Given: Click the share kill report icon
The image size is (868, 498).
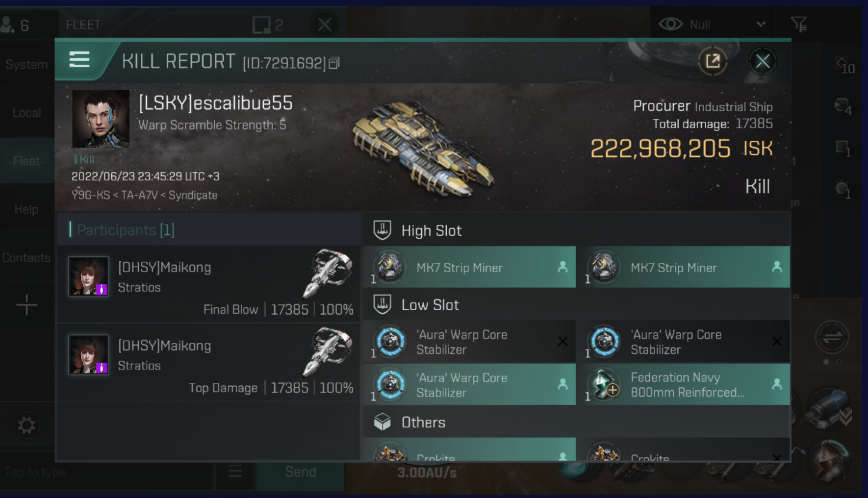Looking at the screenshot, I should click(713, 61).
